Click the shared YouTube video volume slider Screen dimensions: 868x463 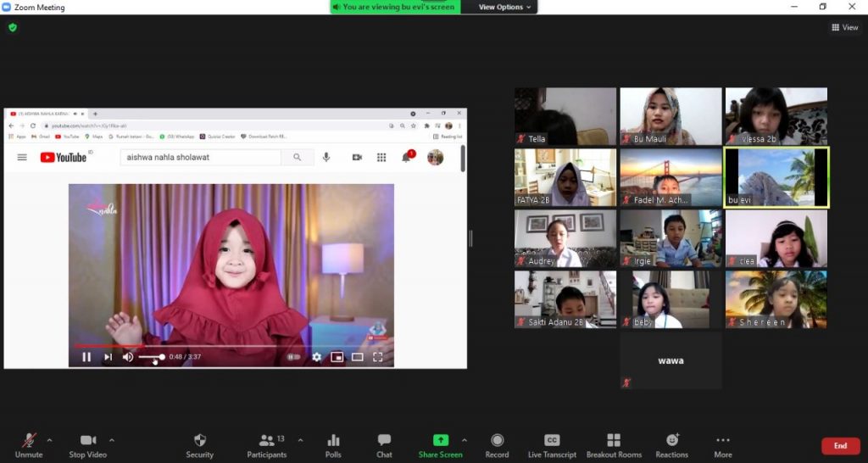(x=152, y=357)
